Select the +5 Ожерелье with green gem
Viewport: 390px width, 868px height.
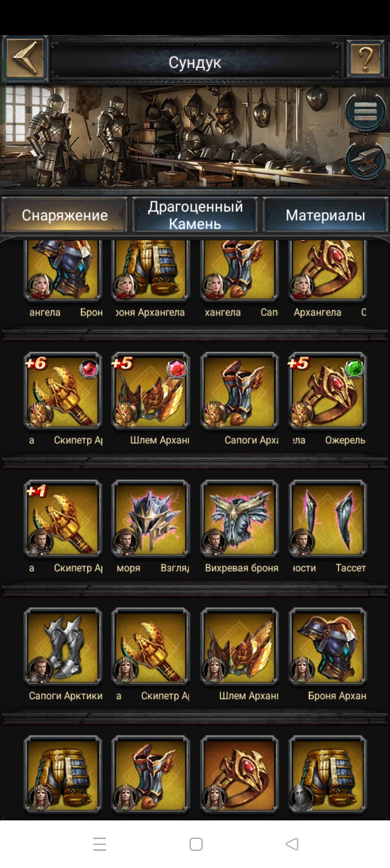[328, 391]
